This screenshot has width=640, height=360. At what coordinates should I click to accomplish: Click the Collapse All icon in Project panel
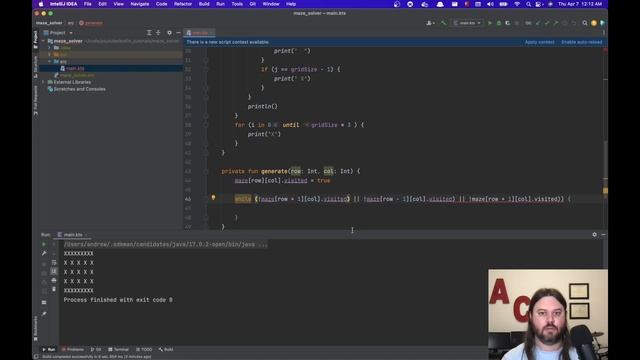[x=158, y=33]
